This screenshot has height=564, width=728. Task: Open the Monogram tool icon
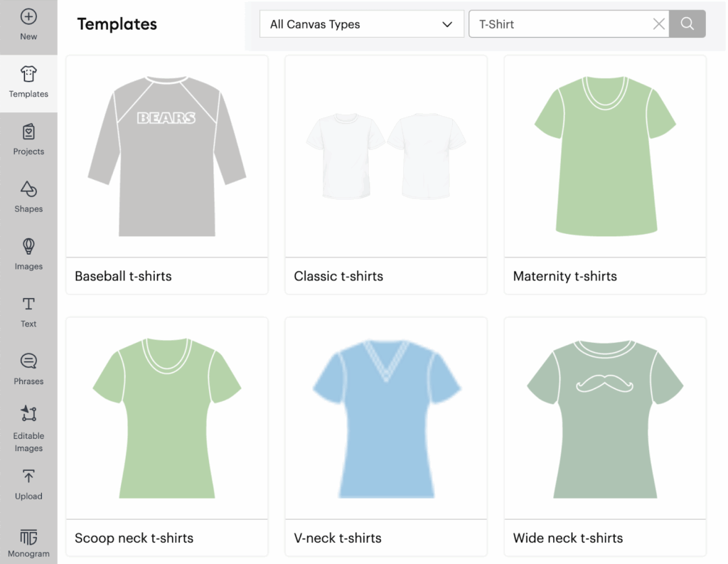(28, 537)
